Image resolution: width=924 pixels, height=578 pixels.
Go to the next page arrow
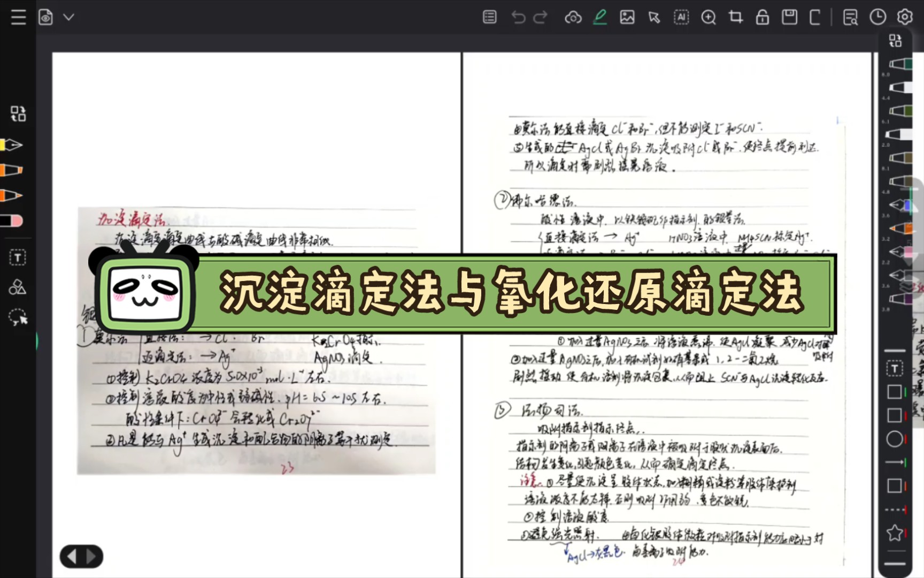tap(91, 557)
